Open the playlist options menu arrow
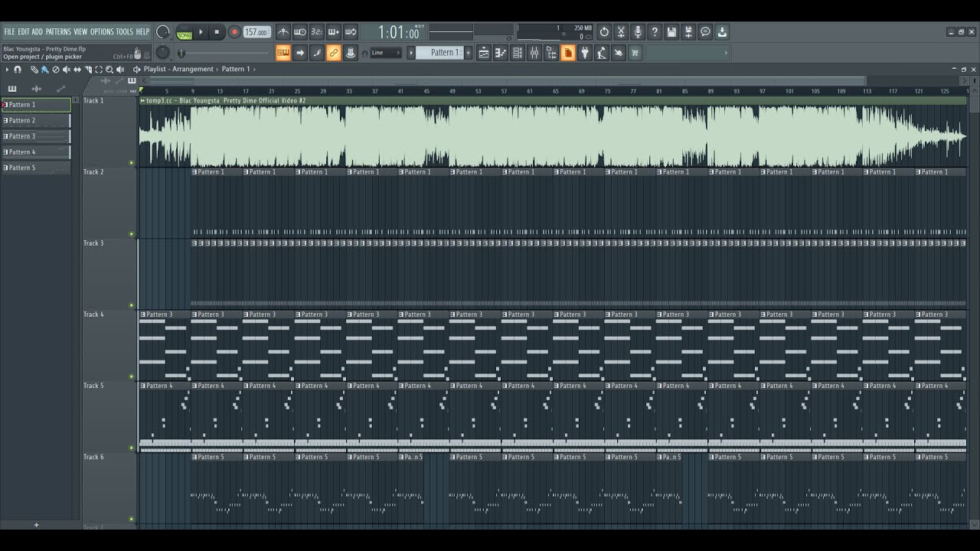 7,70
